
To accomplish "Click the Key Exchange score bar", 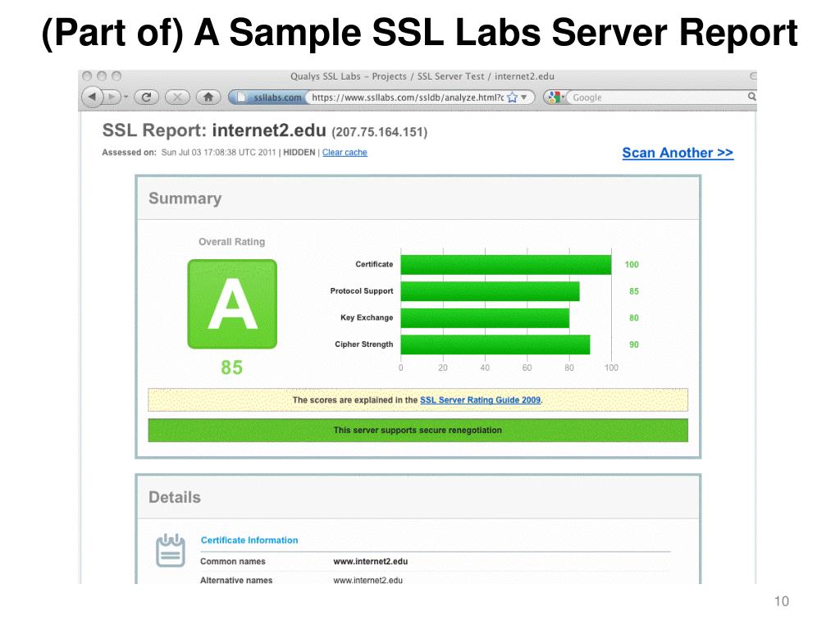I will point(485,318).
